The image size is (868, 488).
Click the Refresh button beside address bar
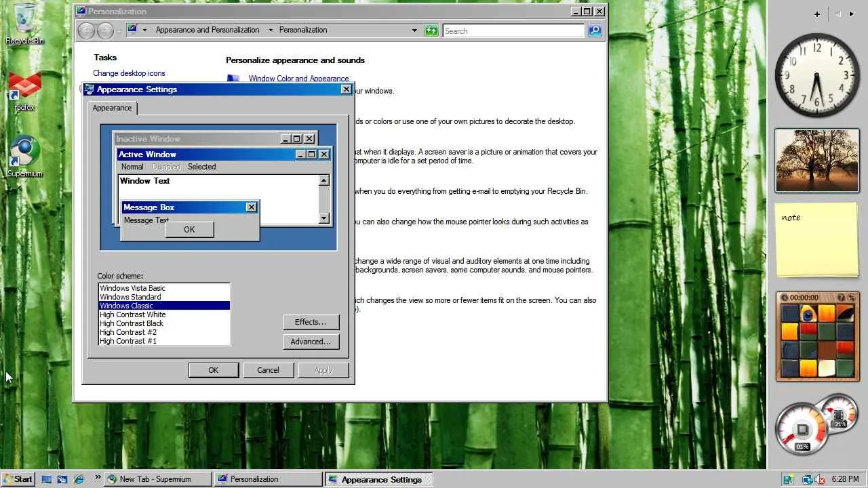point(431,30)
